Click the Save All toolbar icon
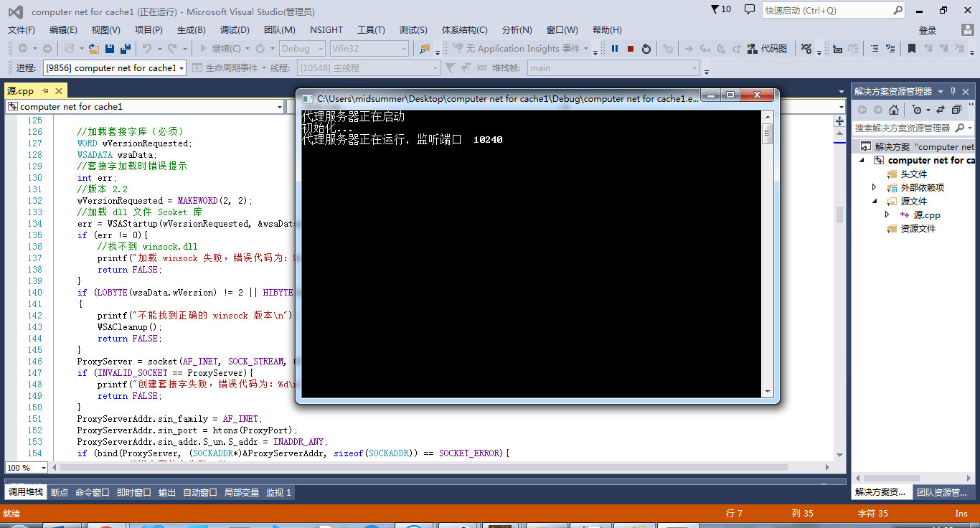The height and width of the screenshot is (528, 980). tap(126, 49)
